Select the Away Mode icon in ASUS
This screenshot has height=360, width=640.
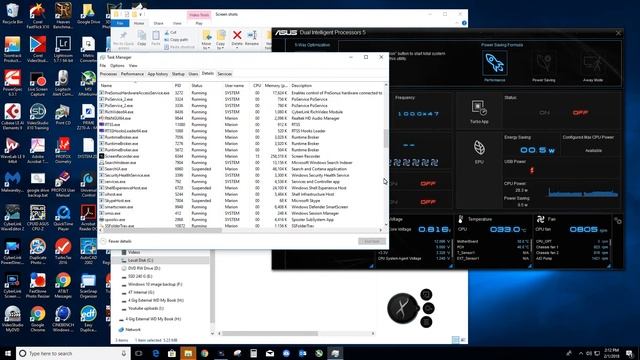tap(593, 63)
